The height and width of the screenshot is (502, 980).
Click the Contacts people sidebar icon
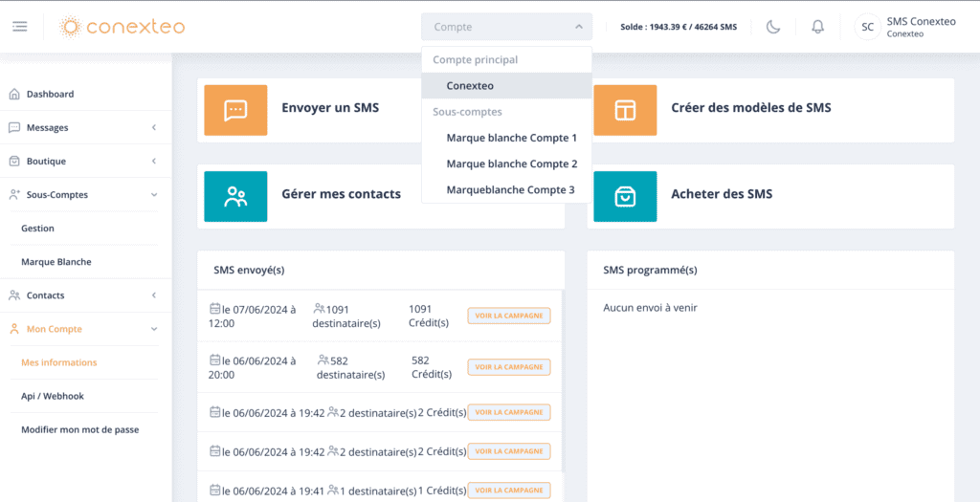pos(14,295)
